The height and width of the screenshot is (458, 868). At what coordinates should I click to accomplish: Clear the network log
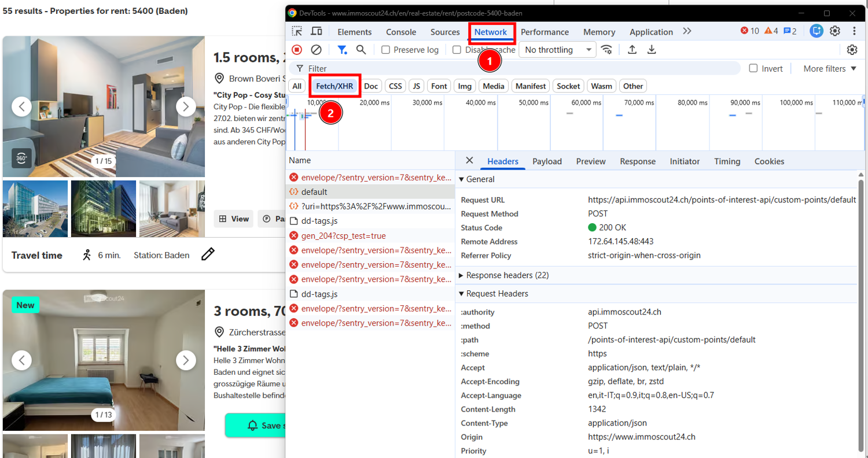click(x=316, y=50)
